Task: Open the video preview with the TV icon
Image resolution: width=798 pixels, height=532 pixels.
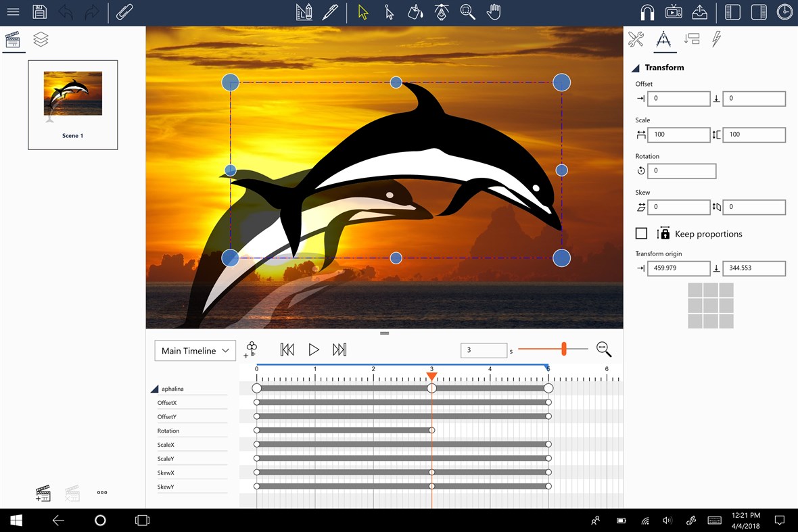Action: [673, 11]
